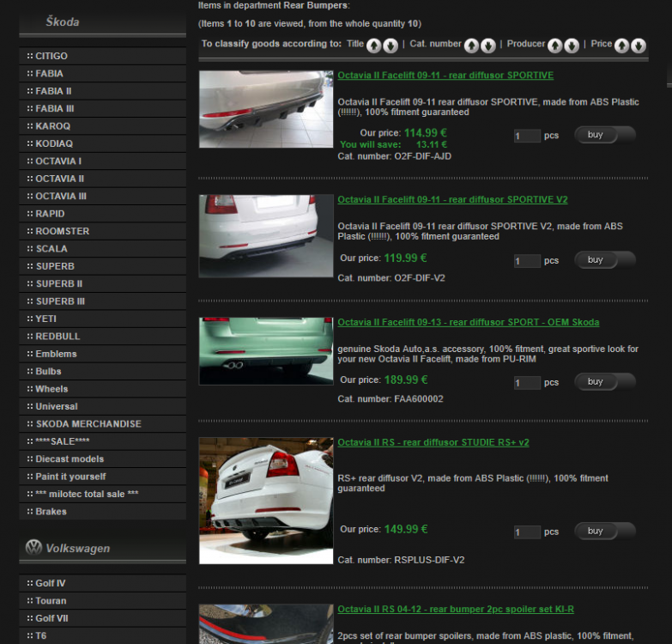This screenshot has height=644, width=672.
Task: Open the SCALA category
Action: click(102, 249)
